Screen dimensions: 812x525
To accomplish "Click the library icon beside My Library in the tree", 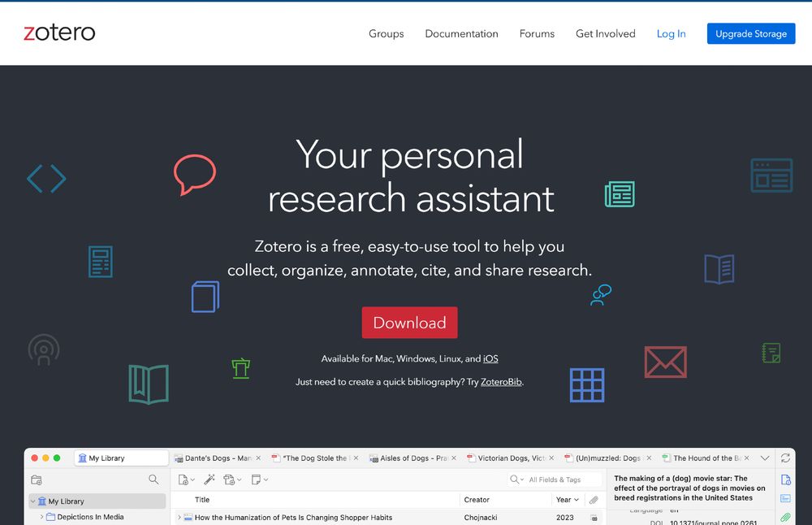I will click(x=42, y=501).
